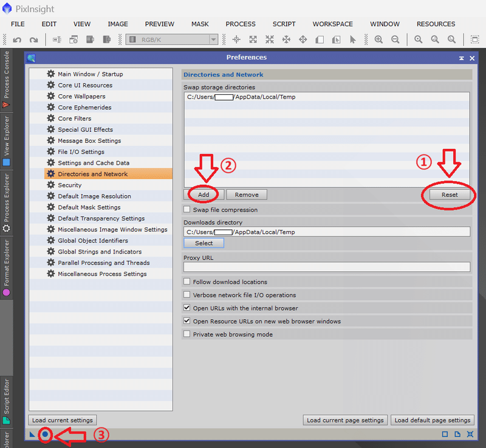Click the blue triangle new instance icon

[32, 434]
